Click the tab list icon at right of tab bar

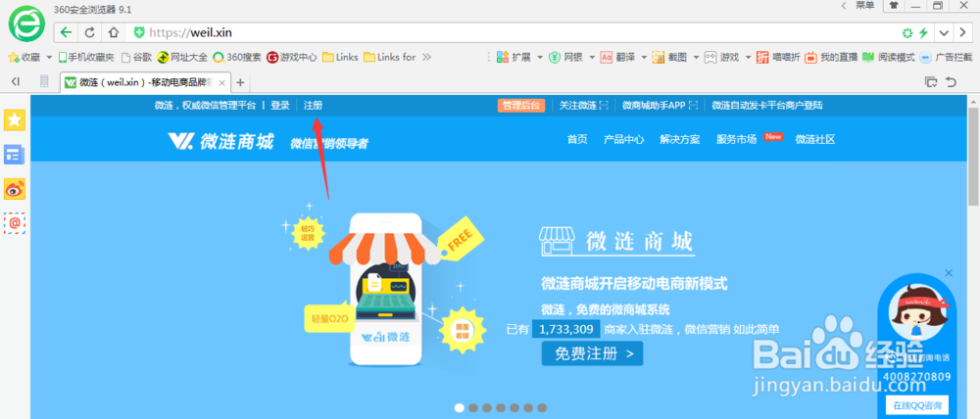(x=931, y=82)
